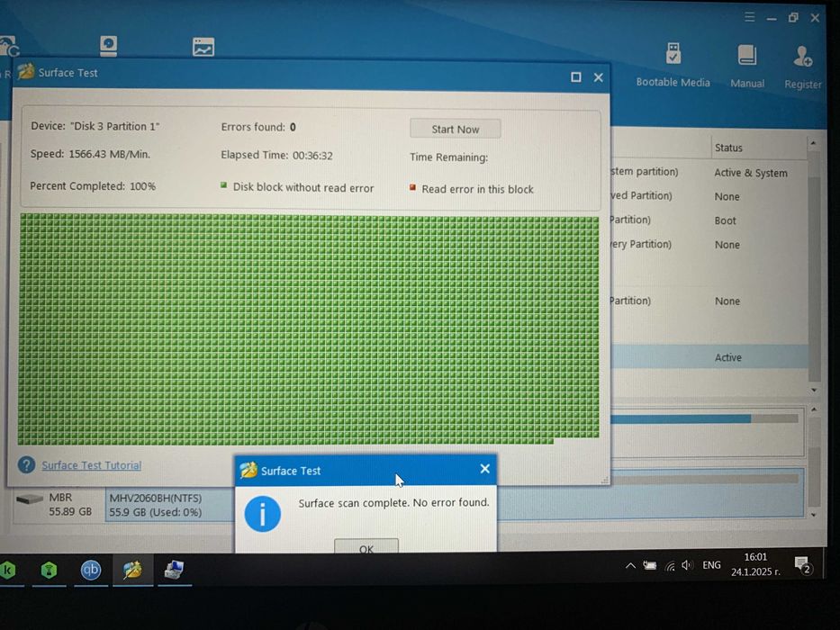This screenshot has height=630, width=840.
Task: Open the Manual icon
Action: click(x=746, y=55)
